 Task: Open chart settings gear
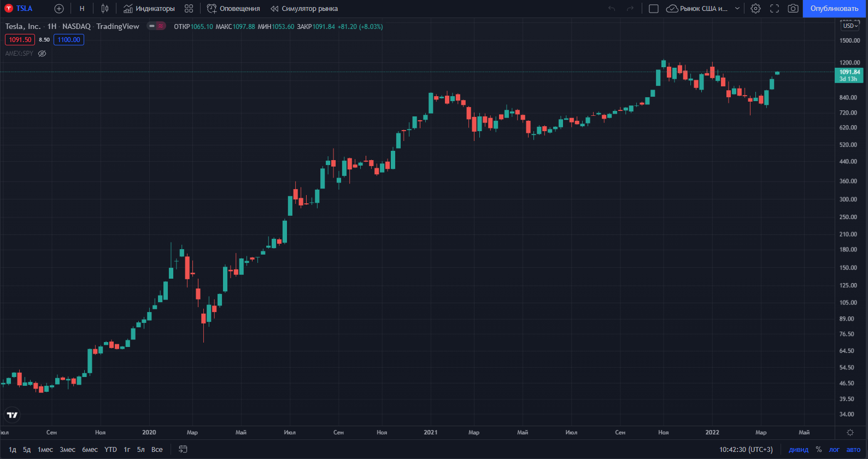point(756,9)
